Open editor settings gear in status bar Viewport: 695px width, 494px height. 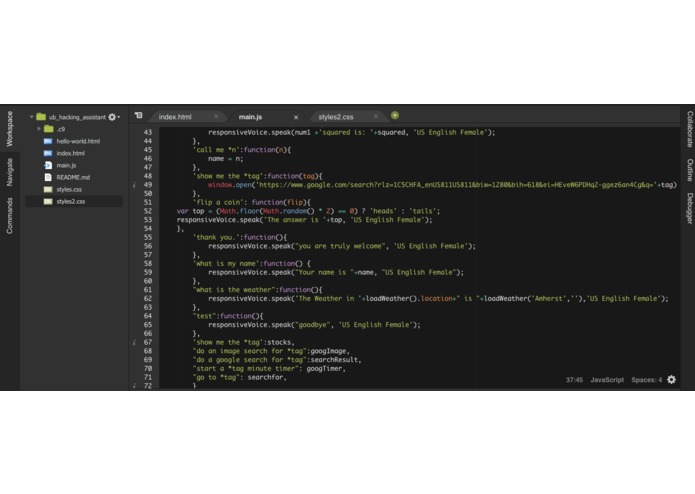click(672, 380)
